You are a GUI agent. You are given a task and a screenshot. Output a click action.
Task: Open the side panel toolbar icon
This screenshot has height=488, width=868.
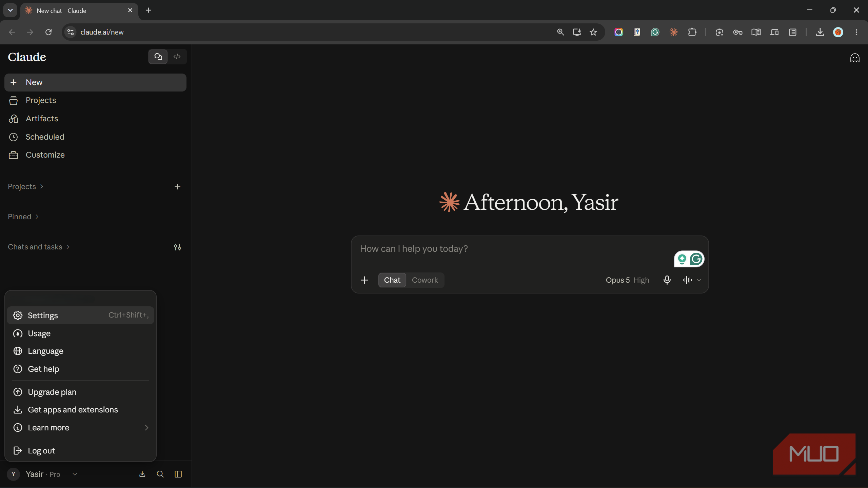point(793,32)
